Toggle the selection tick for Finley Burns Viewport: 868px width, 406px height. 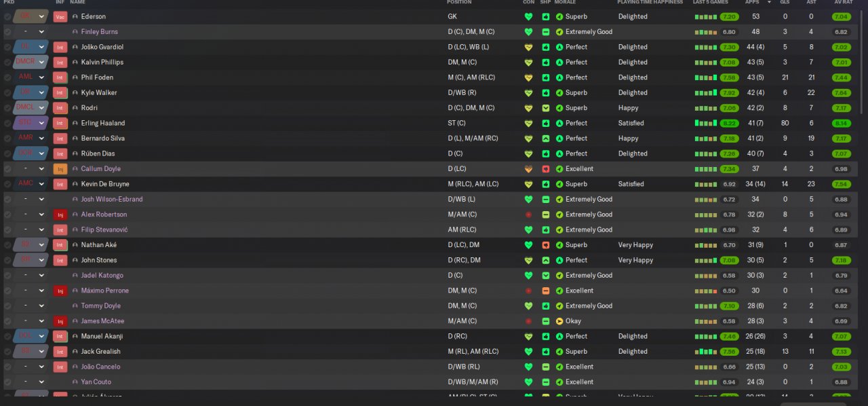[x=7, y=32]
